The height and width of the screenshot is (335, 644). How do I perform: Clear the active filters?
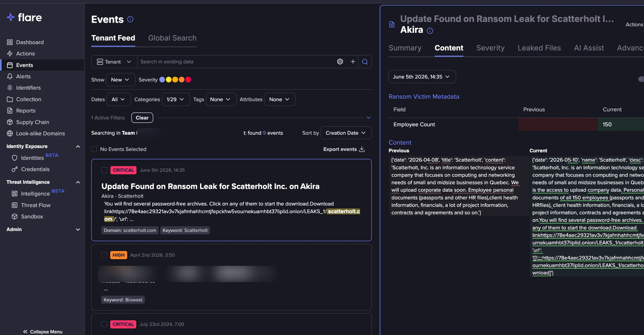point(142,118)
